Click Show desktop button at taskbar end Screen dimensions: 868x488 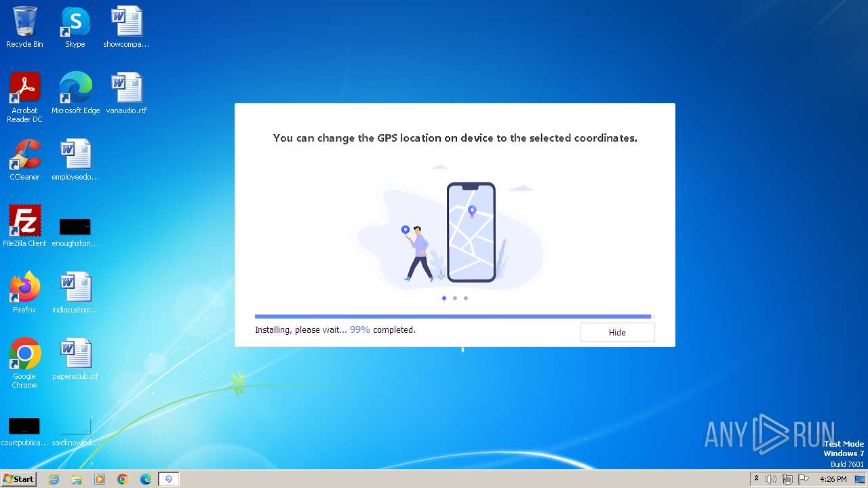[860, 479]
